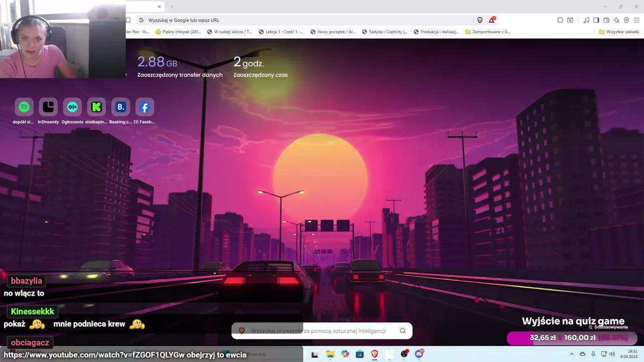Open Discord from the taskbar

[x=419, y=354]
